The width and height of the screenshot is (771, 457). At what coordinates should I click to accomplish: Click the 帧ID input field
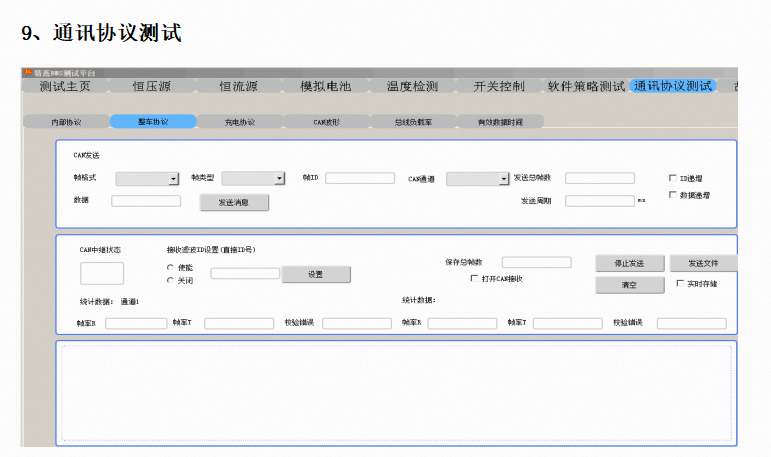click(360, 178)
